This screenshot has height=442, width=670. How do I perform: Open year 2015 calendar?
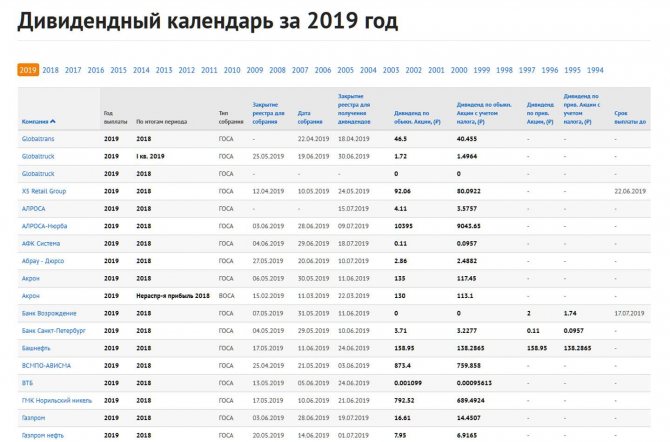pyautogui.click(x=118, y=70)
